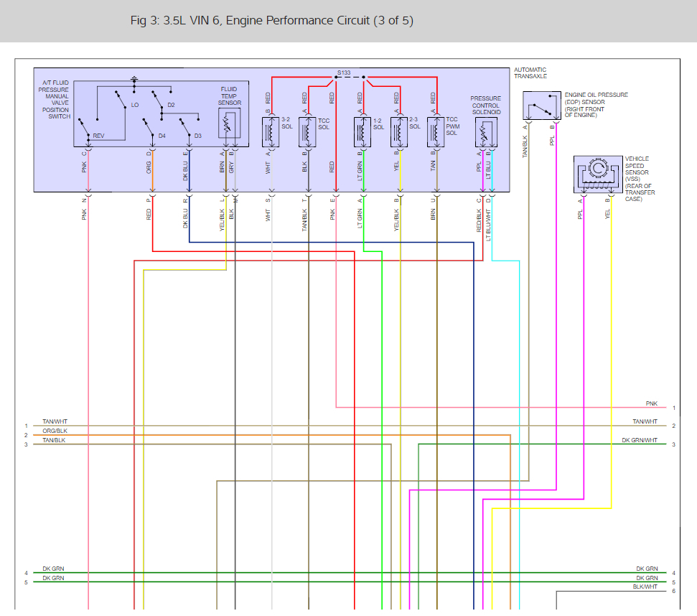Click the S133 splice dashed junction
This screenshot has width=697, height=616.
350,77
